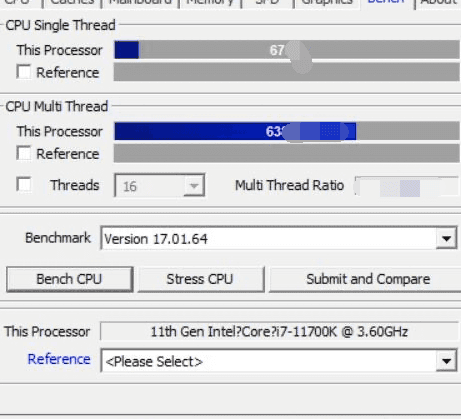
Task: Select the About tab
Action: [438, 3]
